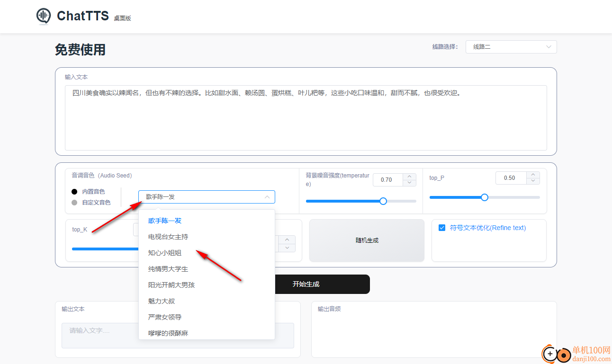Choose 纯情男大学生 from the voice list
Image resolution: width=612 pixels, height=364 pixels.
click(207, 269)
